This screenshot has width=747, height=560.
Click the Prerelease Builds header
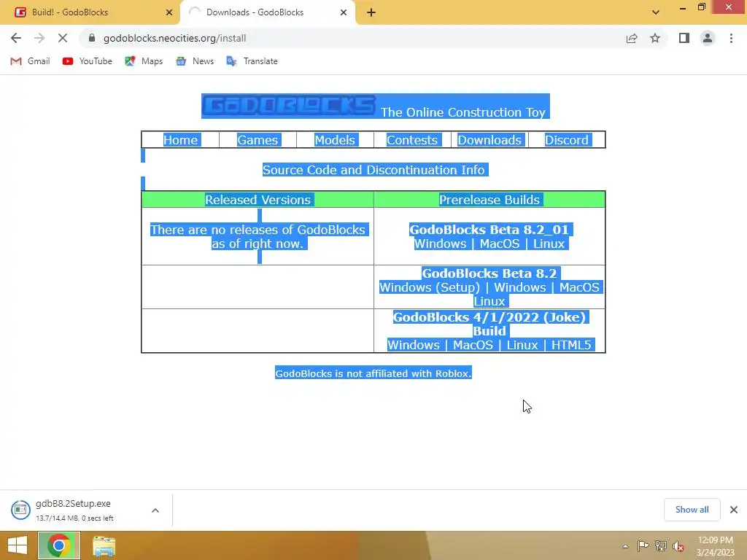489,200
